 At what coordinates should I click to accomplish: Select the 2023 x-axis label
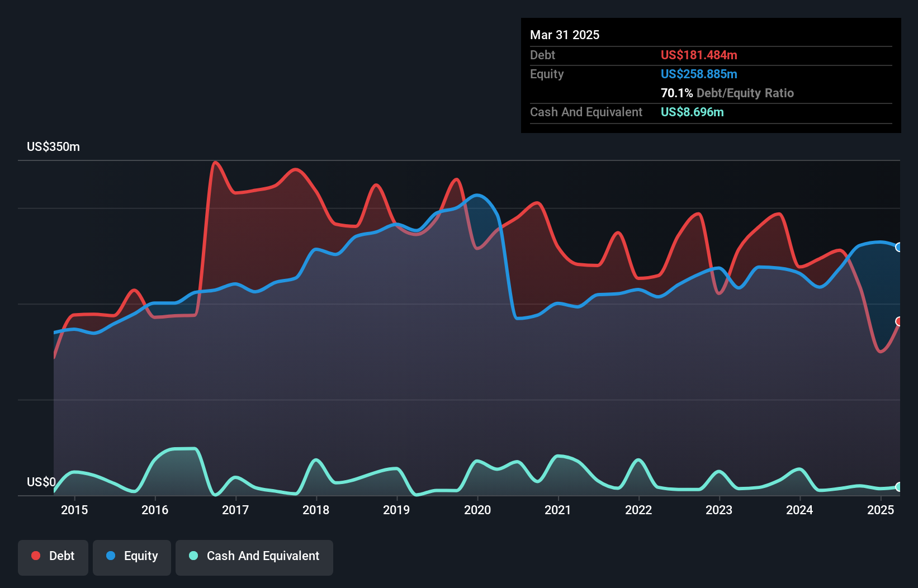[719, 510]
